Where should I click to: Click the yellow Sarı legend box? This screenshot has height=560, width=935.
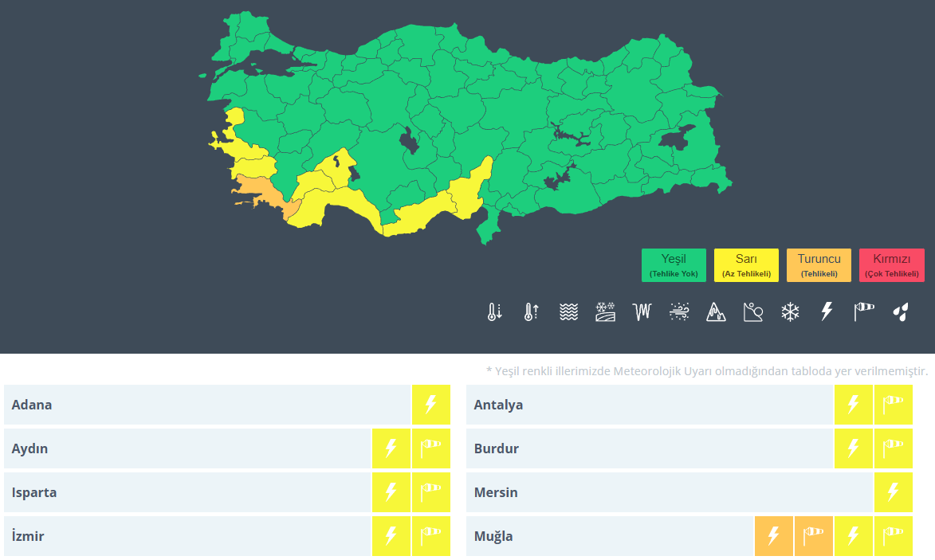click(x=746, y=265)
